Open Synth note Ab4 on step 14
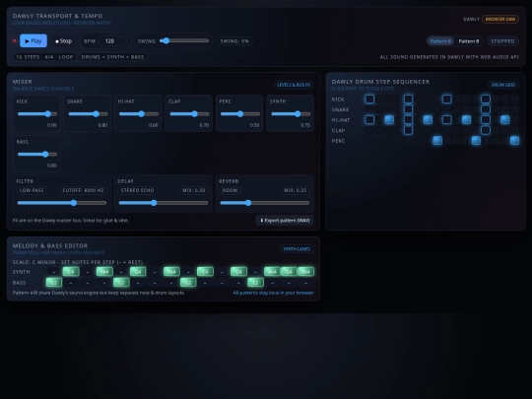 (x=272, y=272)
